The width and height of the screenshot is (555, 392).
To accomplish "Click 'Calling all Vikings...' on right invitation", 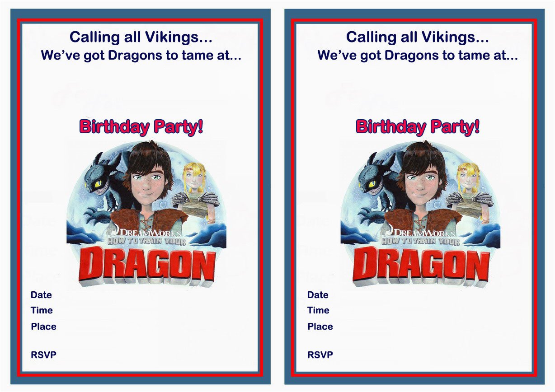I will (x=418, y=37).
